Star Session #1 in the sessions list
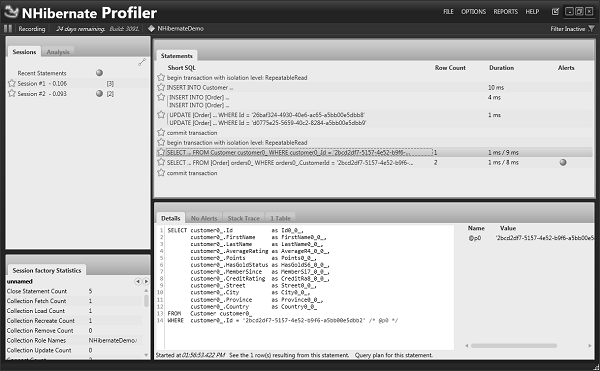 click(12, 83)
